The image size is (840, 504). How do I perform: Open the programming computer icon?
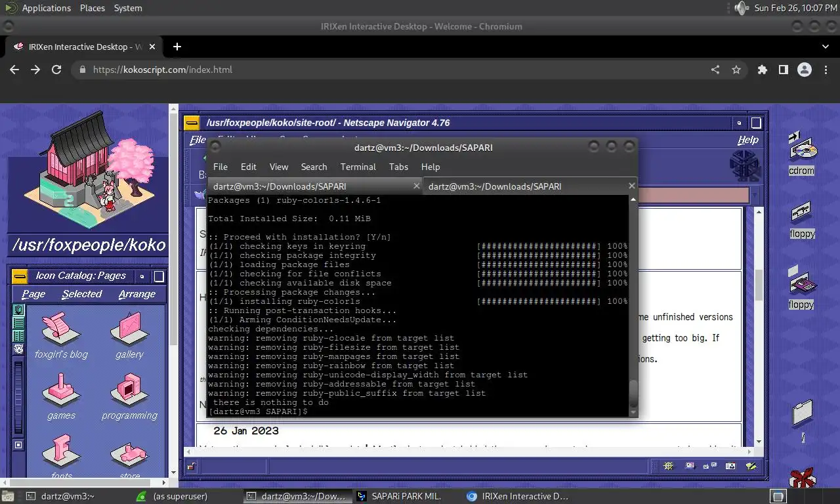point(129,389)
